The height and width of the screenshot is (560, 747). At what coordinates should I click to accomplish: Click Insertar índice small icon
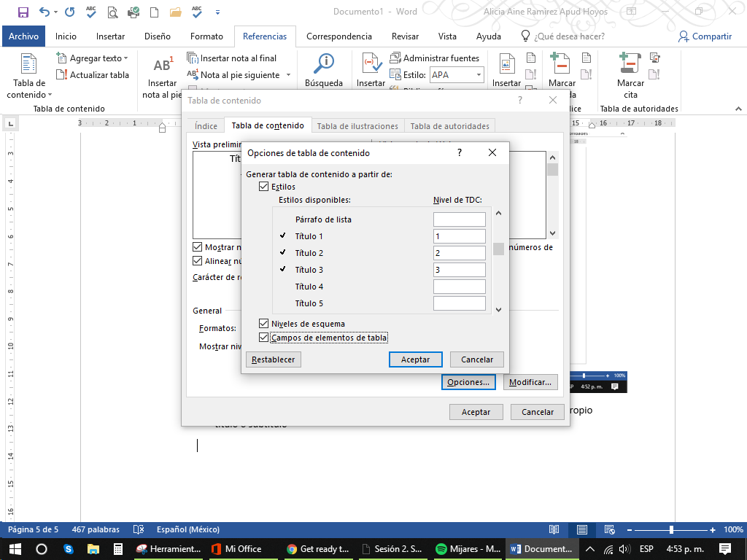(587, 58)
